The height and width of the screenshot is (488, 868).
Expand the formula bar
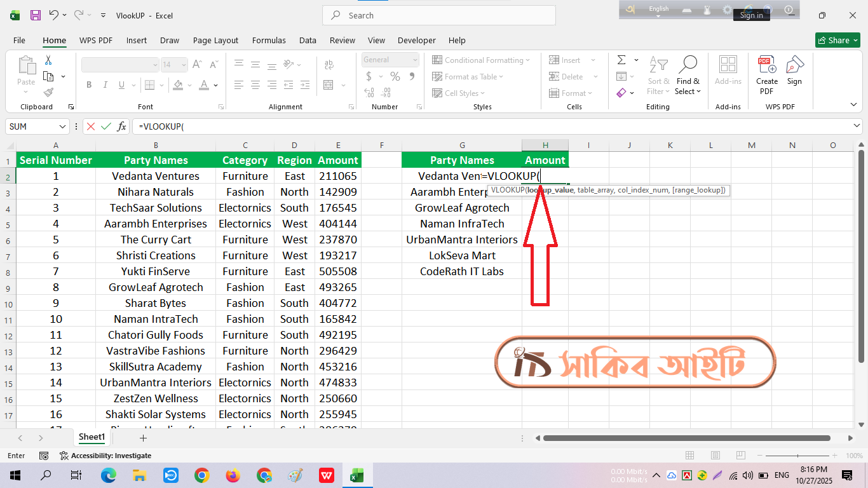pyautogui.click(x=857, y=126)
